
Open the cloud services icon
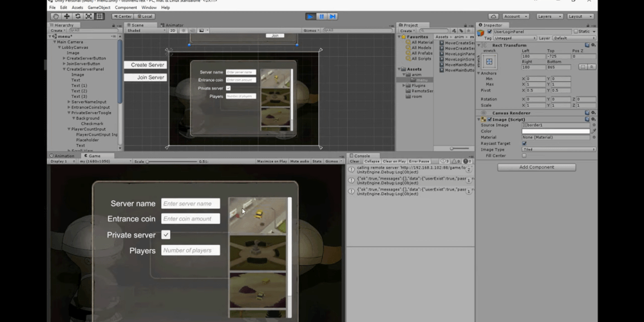(x=493, y=16)
